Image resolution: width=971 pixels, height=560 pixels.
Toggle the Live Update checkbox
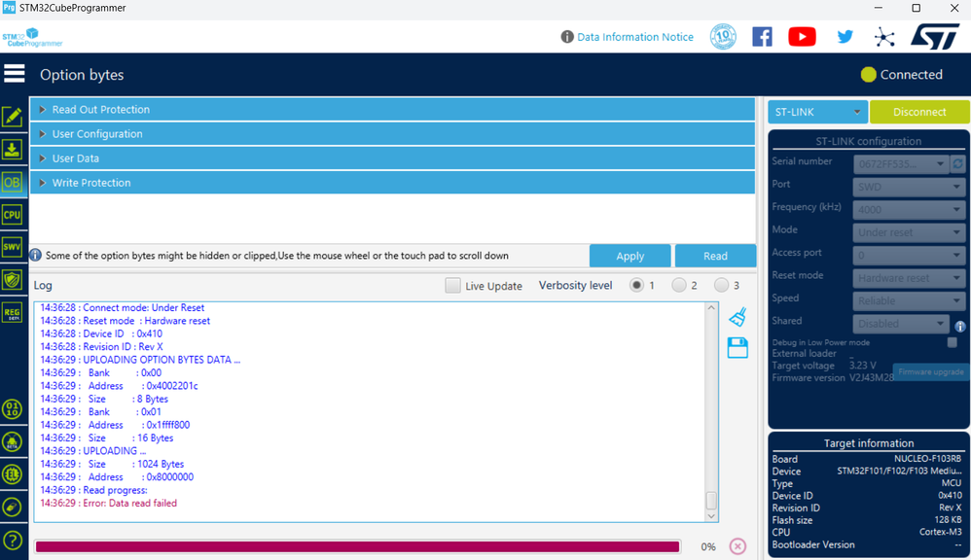tap(452, 285)
